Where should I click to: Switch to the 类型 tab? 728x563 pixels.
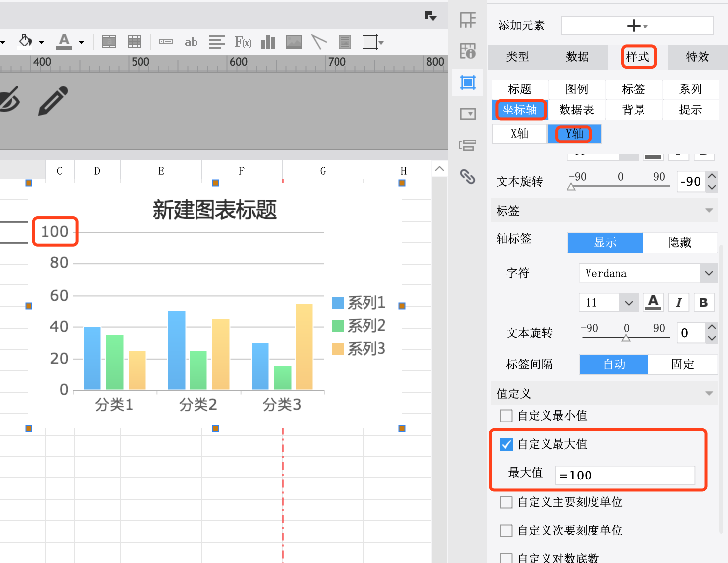pos(518,57)
